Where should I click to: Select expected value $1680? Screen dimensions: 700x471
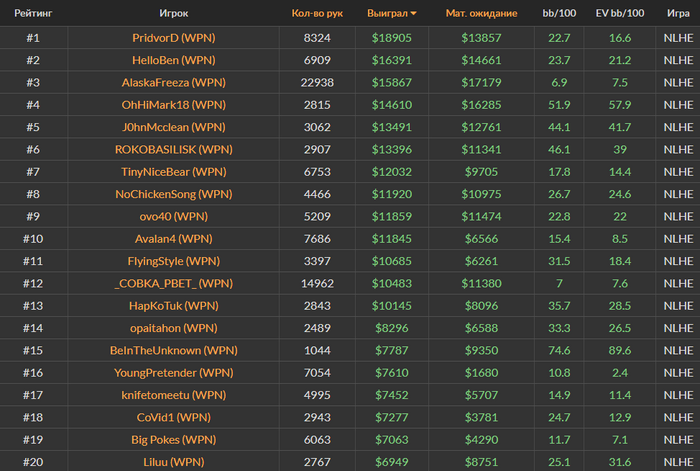click(x=481, y=373)
